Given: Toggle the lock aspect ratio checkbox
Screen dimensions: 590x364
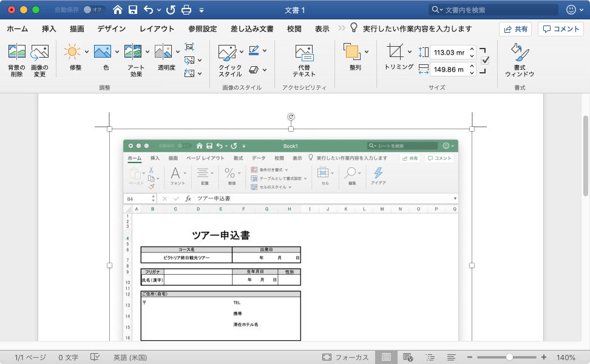Looking at the screenshot, I should click(486, 60).
